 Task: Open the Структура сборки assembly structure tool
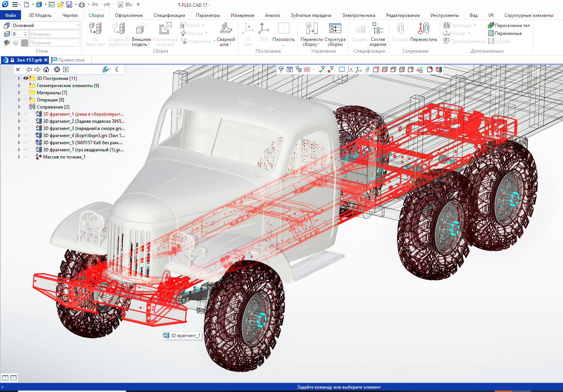335,34
